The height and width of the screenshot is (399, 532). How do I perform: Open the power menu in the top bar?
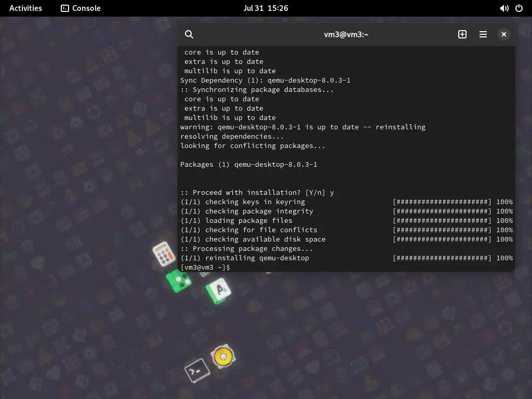[519, 8]
